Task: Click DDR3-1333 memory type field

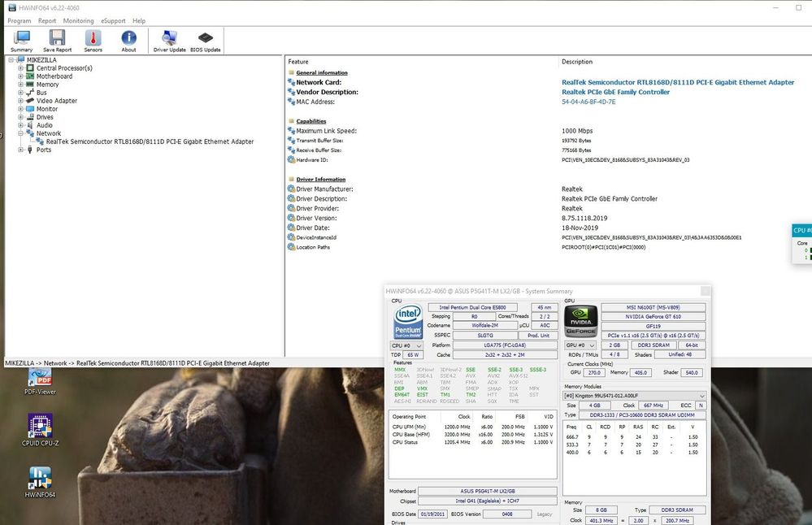Action: (x=641, y=415)
